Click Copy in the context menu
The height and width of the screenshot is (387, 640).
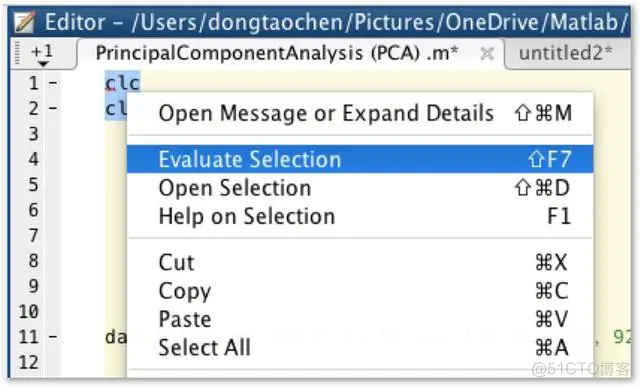(x=360, y=291)
